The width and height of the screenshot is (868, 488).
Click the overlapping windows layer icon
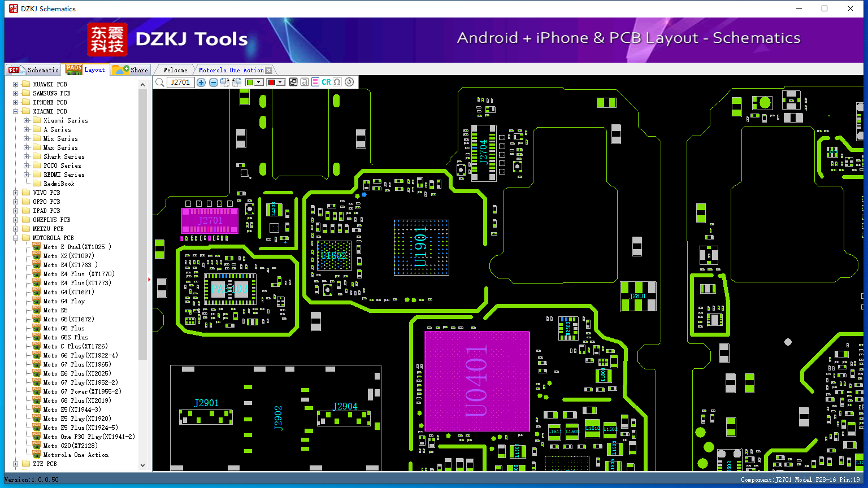(293, 82)
